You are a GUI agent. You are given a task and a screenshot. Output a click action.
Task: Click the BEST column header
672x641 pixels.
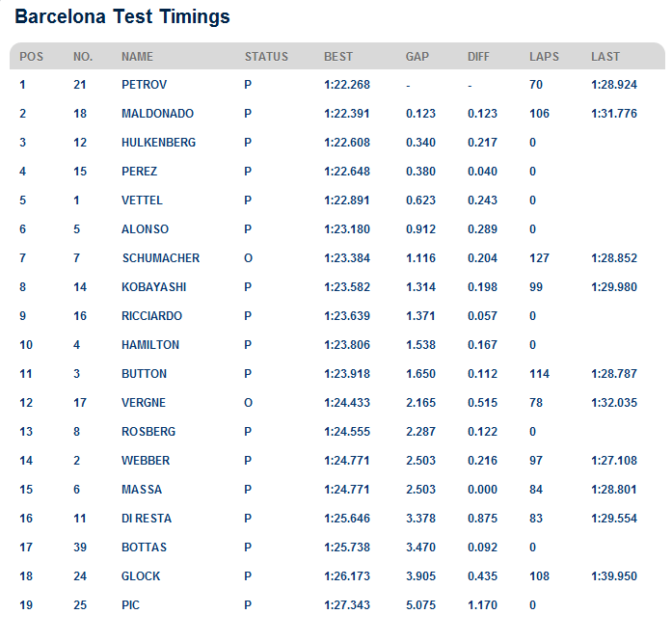click(x=338, y=57)
